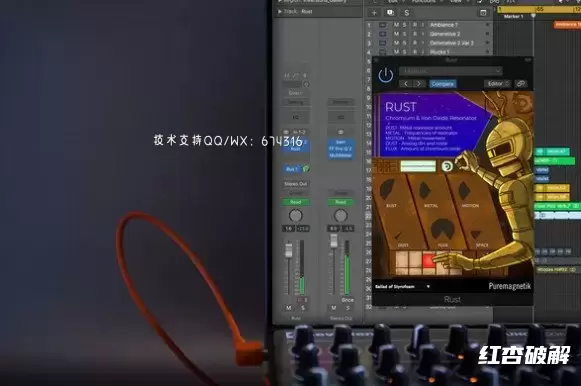The image size is (581, 386).
Task: Open Read automation mode on Stereo Out strip
Action: click(341, 202)
